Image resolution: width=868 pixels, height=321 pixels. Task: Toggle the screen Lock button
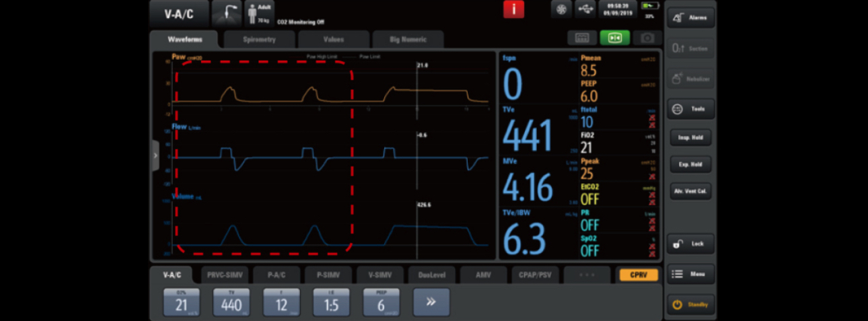690,244
